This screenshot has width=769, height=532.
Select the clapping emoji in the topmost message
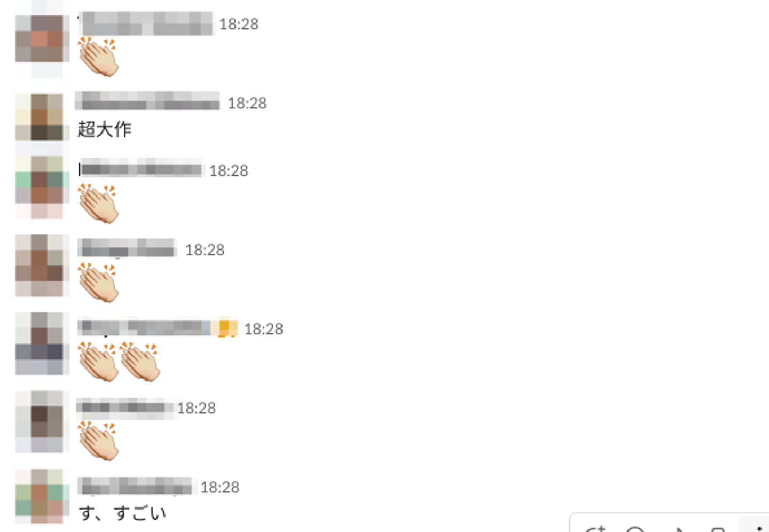tap(98, 57)
